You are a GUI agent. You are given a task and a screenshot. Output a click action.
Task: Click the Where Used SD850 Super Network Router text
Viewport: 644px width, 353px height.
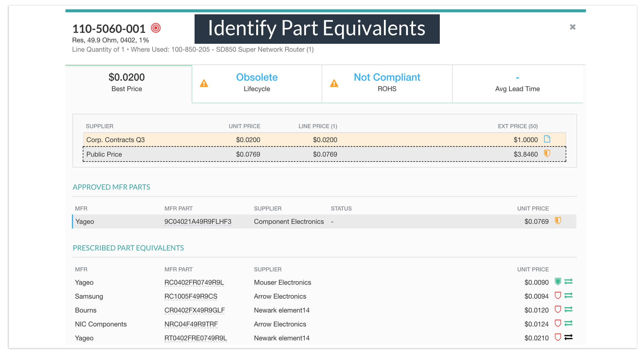(222, 50)
